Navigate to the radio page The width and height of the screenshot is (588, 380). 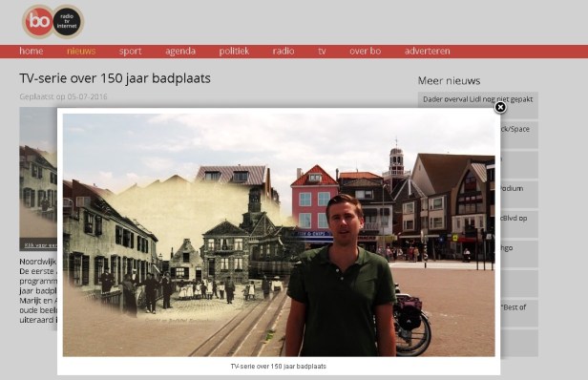coord(283,51)
